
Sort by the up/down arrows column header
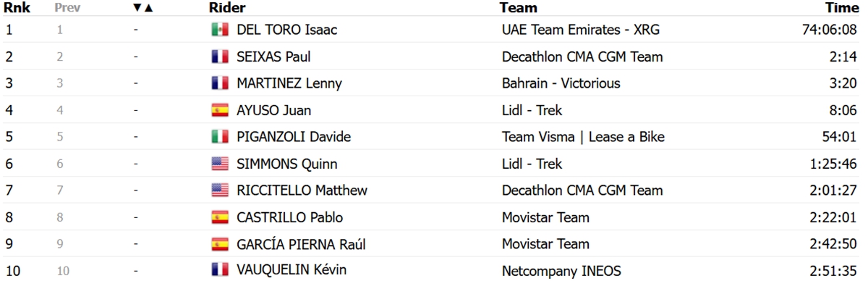(x=143, y=8)
